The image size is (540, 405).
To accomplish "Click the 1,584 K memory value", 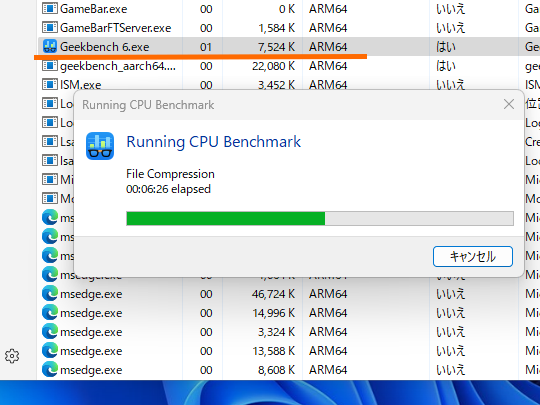I will (277, 28).
